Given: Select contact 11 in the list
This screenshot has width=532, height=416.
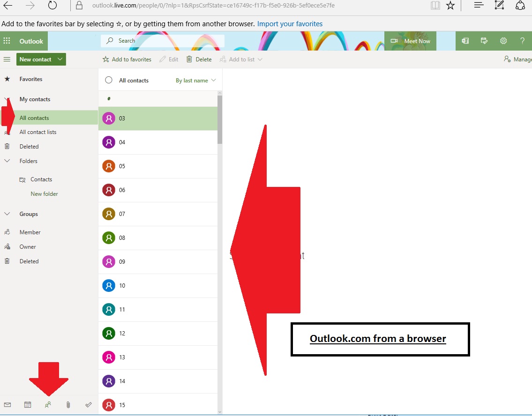Looking at the screenshot, I should (158, 310).
